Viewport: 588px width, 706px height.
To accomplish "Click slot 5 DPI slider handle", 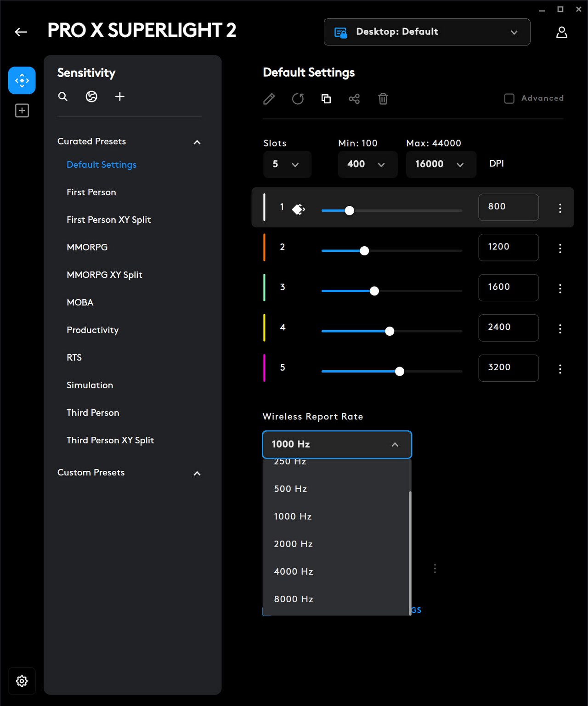I will pos(400,371).
